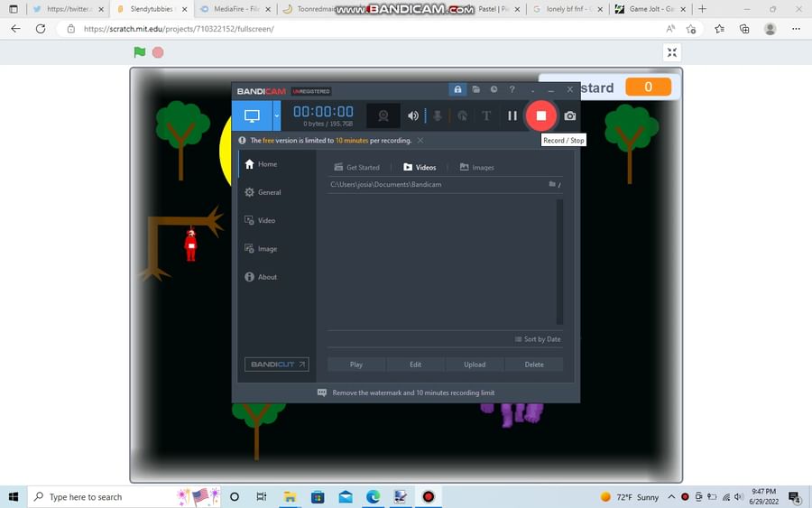Click the orange score value 0 in Scratch
The image size is (812, 508).
pyautogui.click(x=649, y=87)
